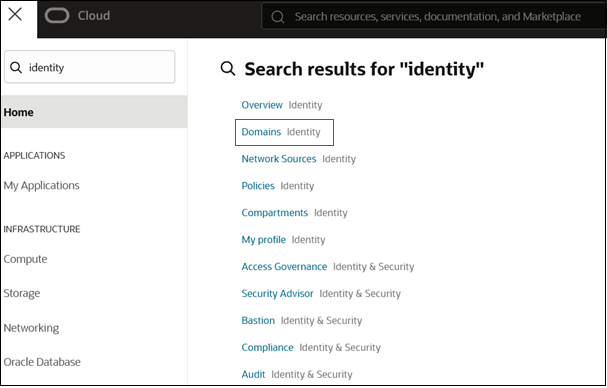Click the magnifier icon in the identity search box
Viewport: 607px width, 388px height.
pyautogui.click(x=16, y=67)
